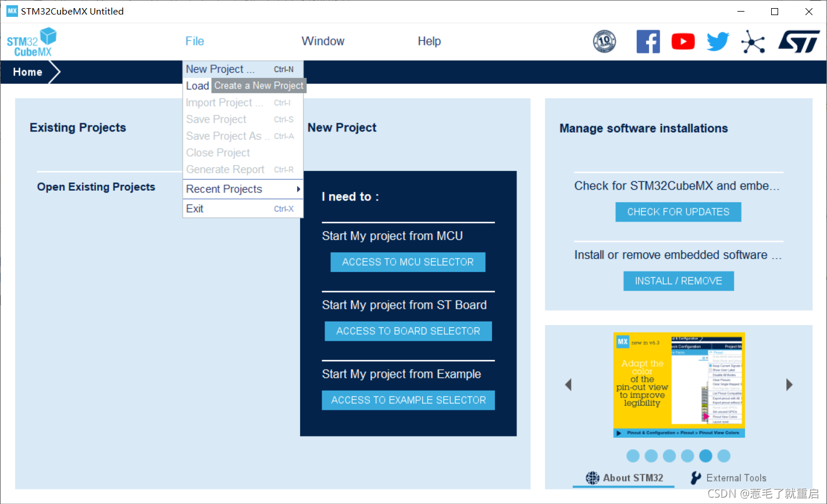Image resolution: width=827 pixels, height=504 pixels.
Task: Click the wrench icon beside External Tools
Action: point(696,478)
